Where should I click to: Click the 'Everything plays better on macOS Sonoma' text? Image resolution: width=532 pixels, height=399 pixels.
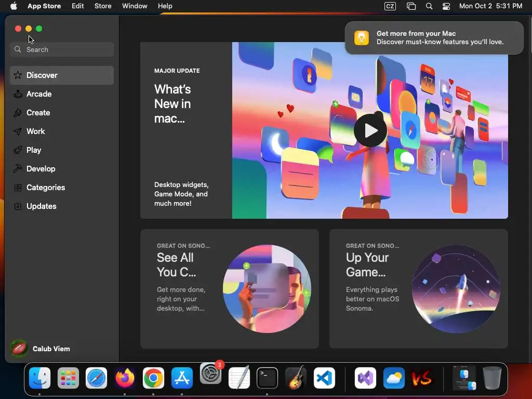click(x=373, y=299)
